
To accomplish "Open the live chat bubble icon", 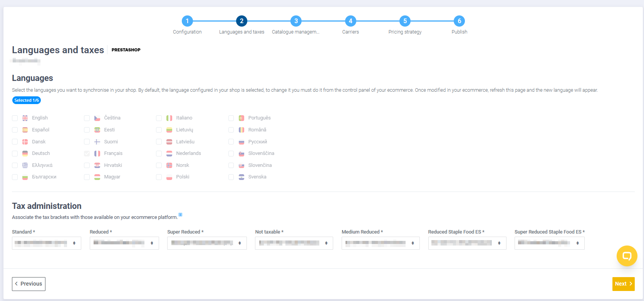I will [627, 256].
